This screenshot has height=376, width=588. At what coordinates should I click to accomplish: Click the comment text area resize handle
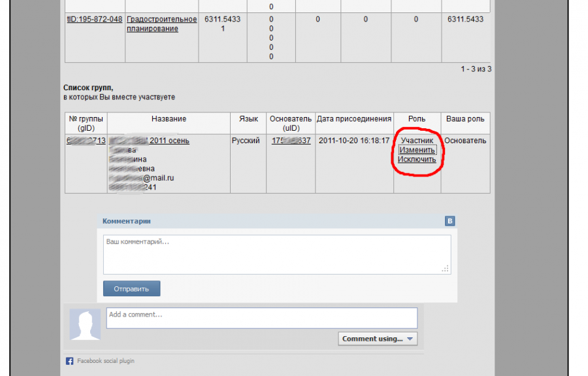pyautogui.click(x=446, y=268)
